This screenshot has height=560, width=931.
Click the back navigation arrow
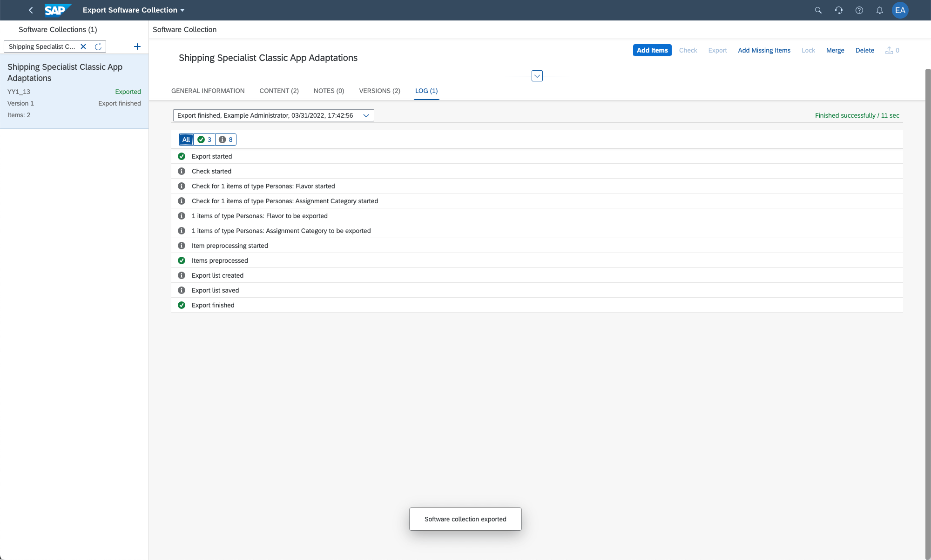[x=31, y=10]
